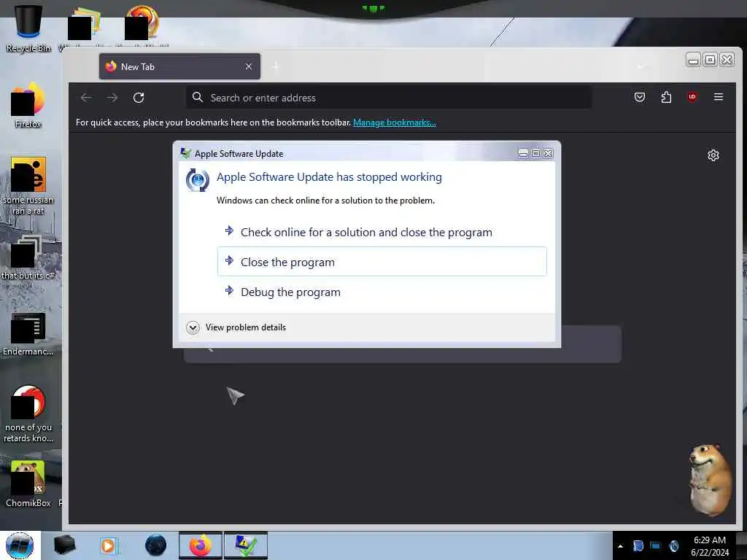Switch to the error report taskbar item
Viewport: 747px width, 560px height.
click(x=246, y=545)
